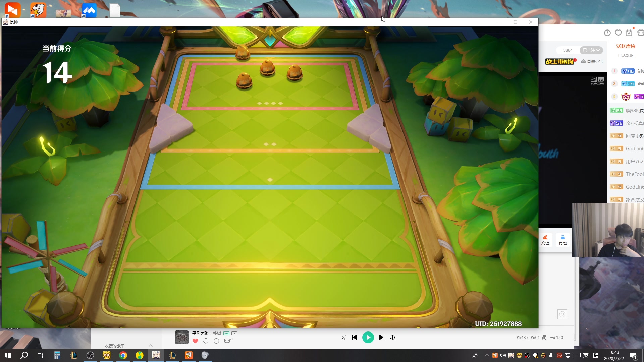Screen dimensions: 644x362
Task: Select rank 1 user in activity list
Action: tap(627, 71)
